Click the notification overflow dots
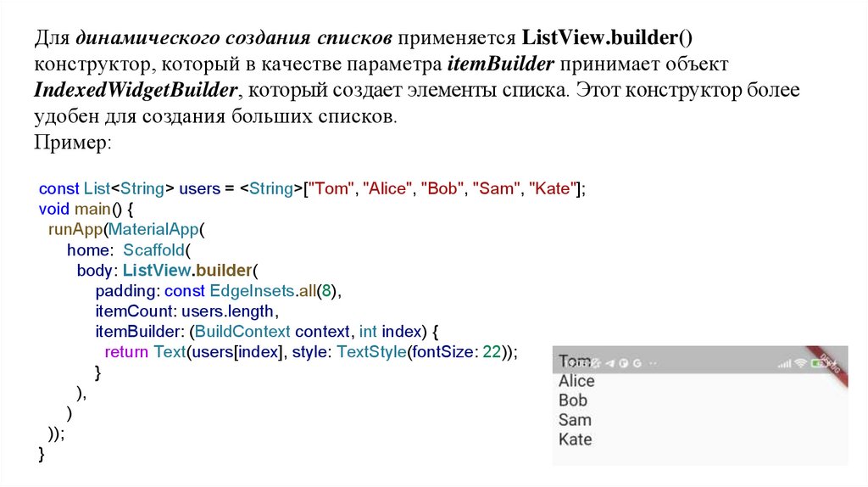This screenshot has height=487, width=868. pos(652,364)
